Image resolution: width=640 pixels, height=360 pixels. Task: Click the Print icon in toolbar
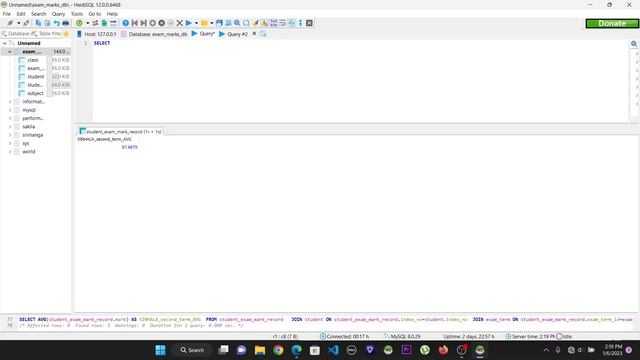(x=65, y=23)
